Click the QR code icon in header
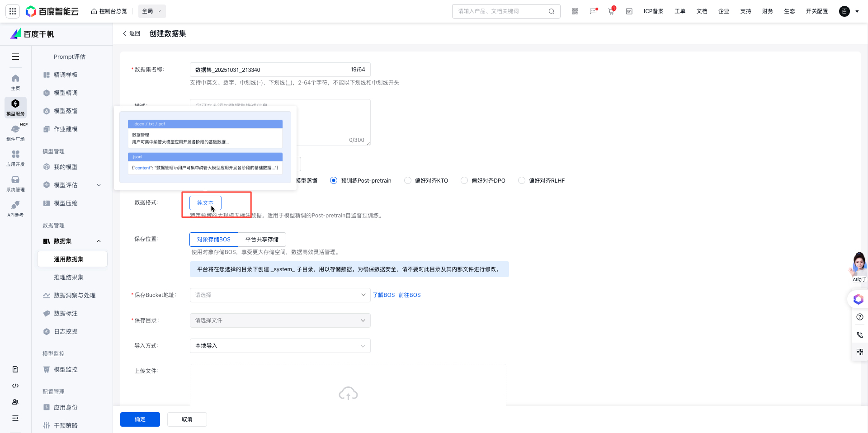 575,11
